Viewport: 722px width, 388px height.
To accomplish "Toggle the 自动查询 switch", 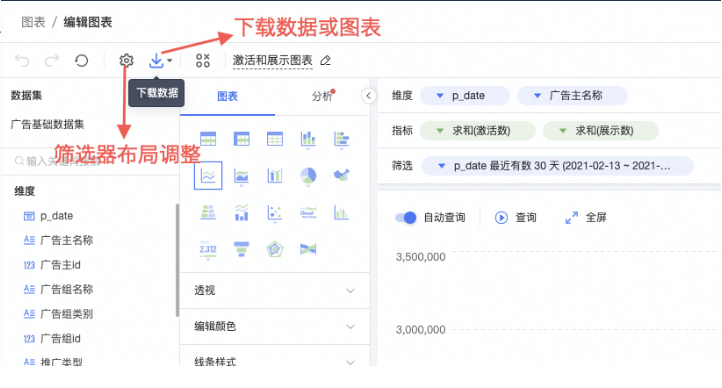I will [x=406, y=217].
